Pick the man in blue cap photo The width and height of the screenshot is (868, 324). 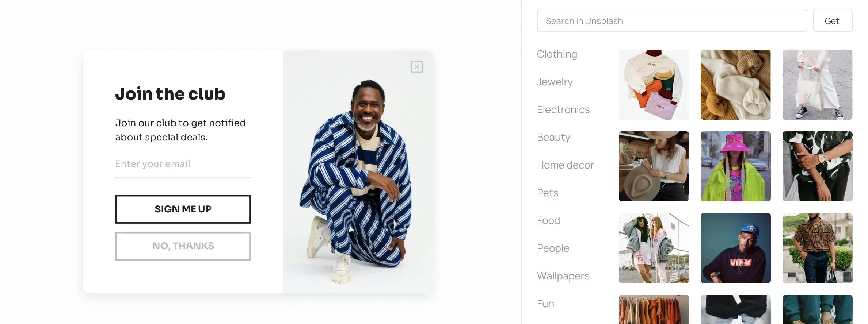(735, 248)
